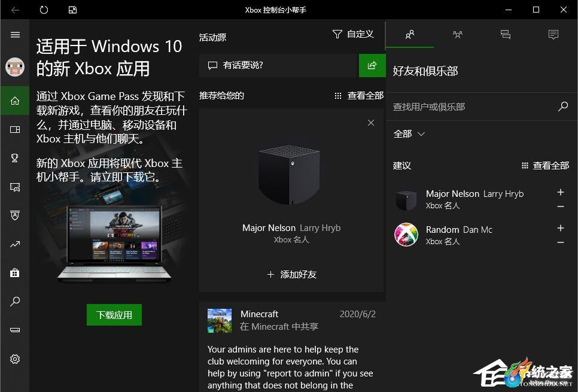Open the Achievements trophy icon

click(15, 158)
